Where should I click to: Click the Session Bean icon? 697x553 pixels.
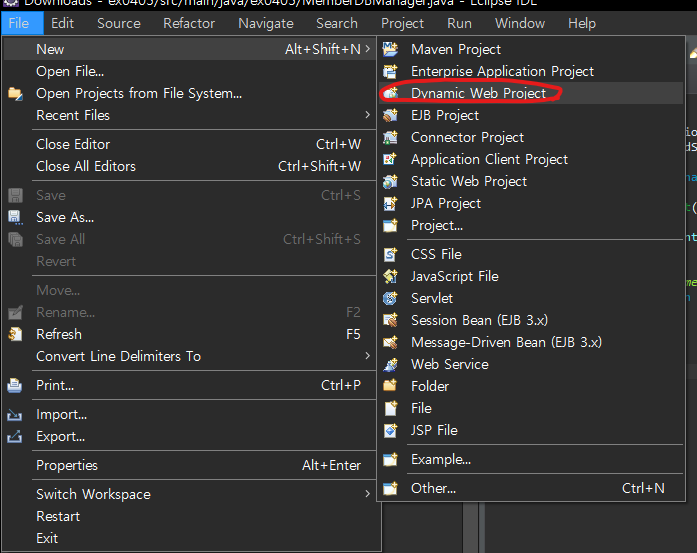(390, 320)
